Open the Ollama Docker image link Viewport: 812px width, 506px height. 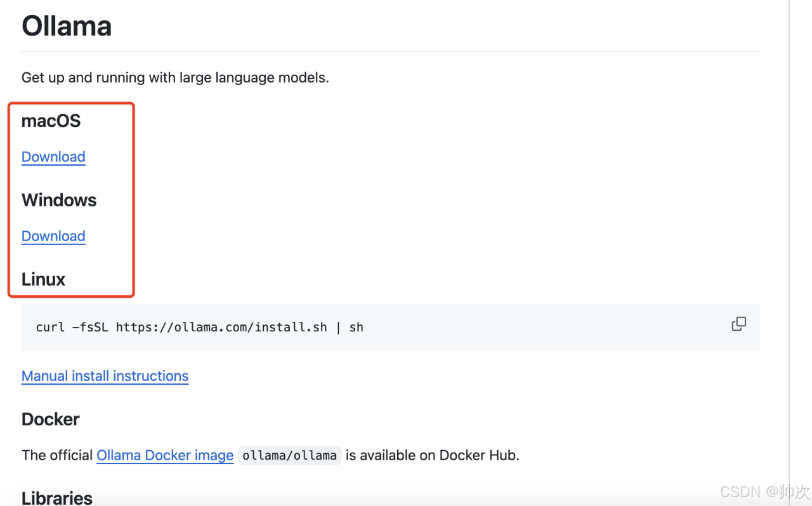[x=165, y=455]
